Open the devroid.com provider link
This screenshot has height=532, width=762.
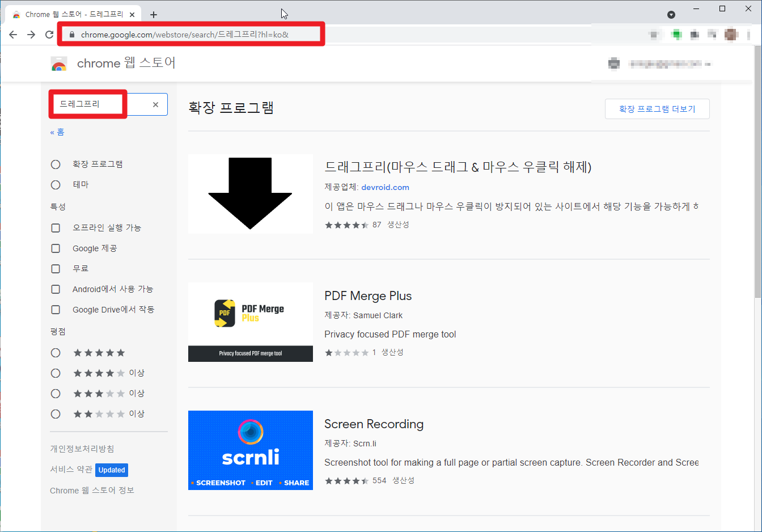(x=385, y=187)
